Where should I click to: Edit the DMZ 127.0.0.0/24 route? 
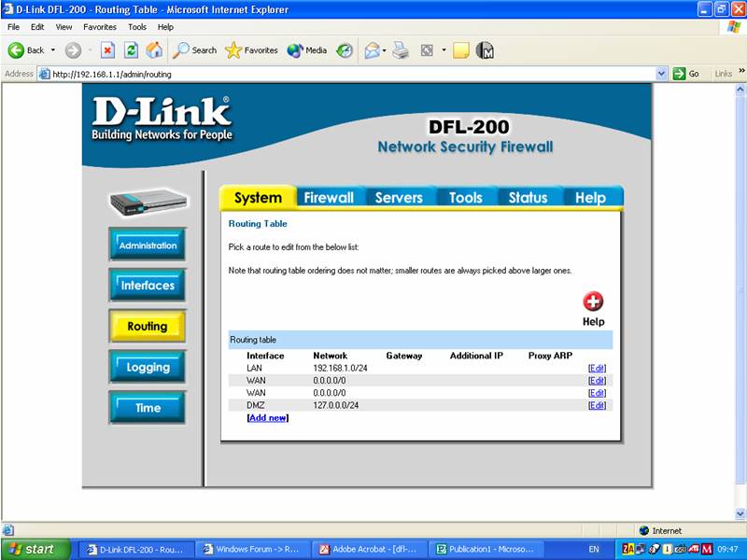[597, 405]
